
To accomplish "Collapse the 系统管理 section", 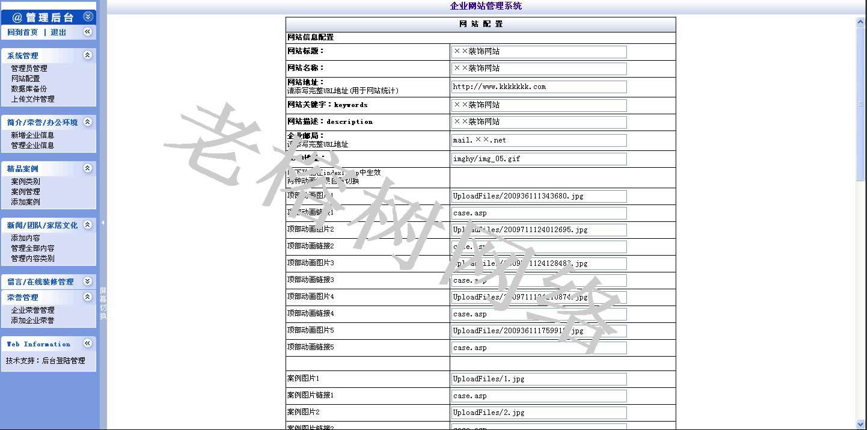I will 88,55.
